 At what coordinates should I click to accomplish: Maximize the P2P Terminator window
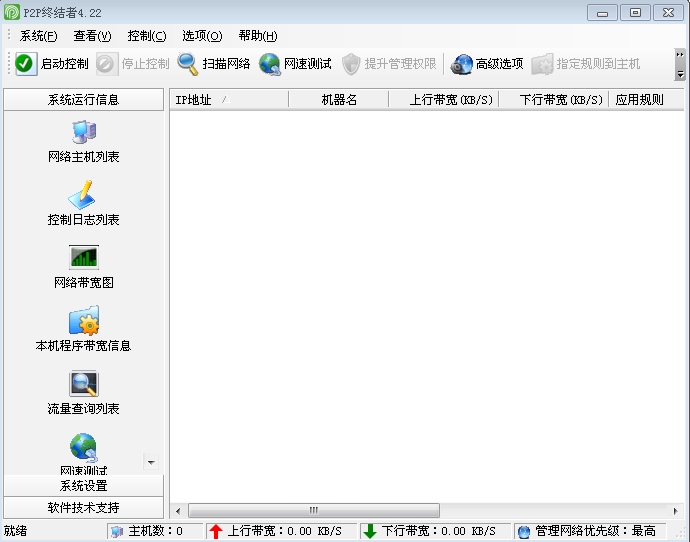pos(635,13)
